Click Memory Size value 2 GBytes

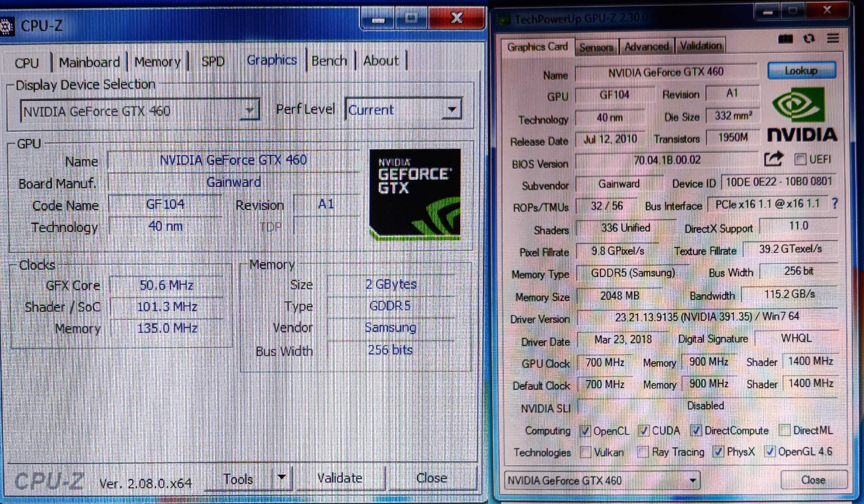pos(391,284)
